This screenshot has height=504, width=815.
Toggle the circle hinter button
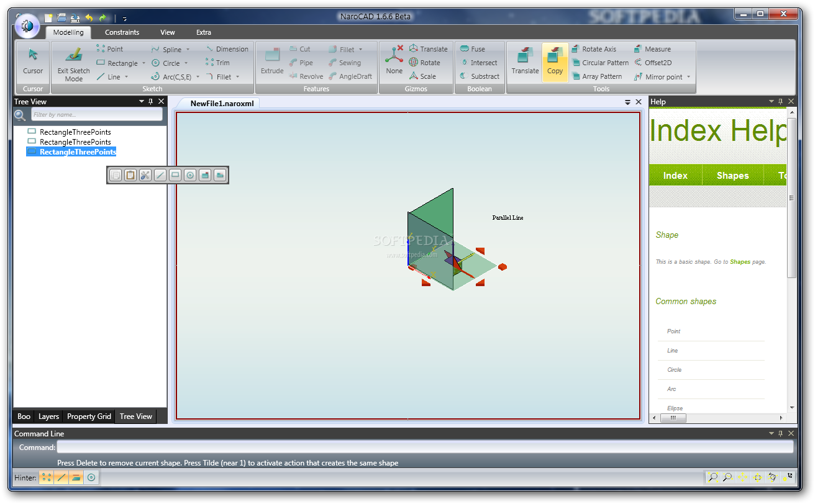coord(91,477)
